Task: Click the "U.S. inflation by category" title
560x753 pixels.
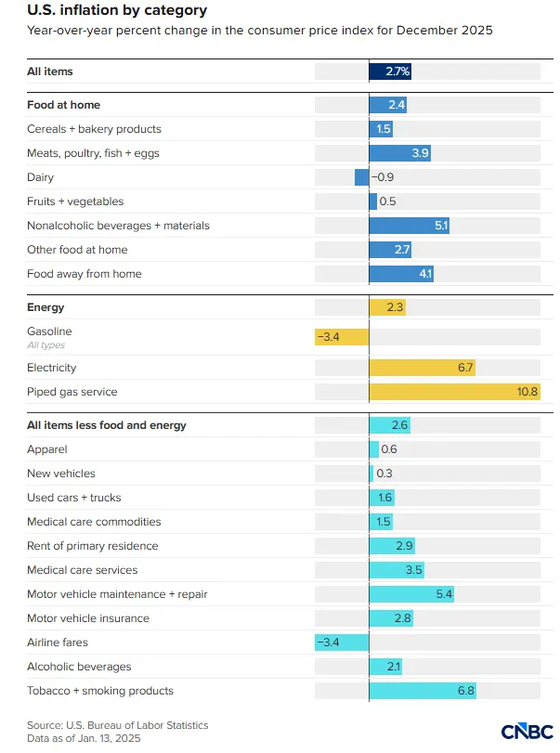Action: coord(117,10)
